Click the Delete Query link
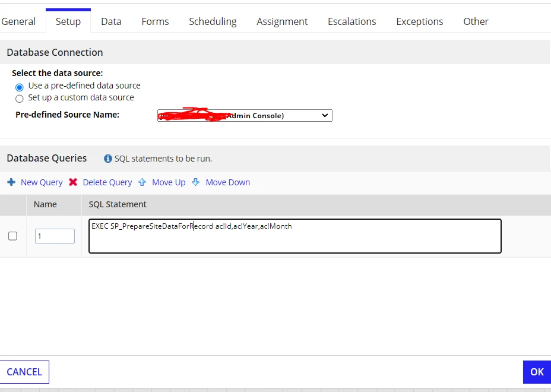The image size is (551, 392). [107, 182]
